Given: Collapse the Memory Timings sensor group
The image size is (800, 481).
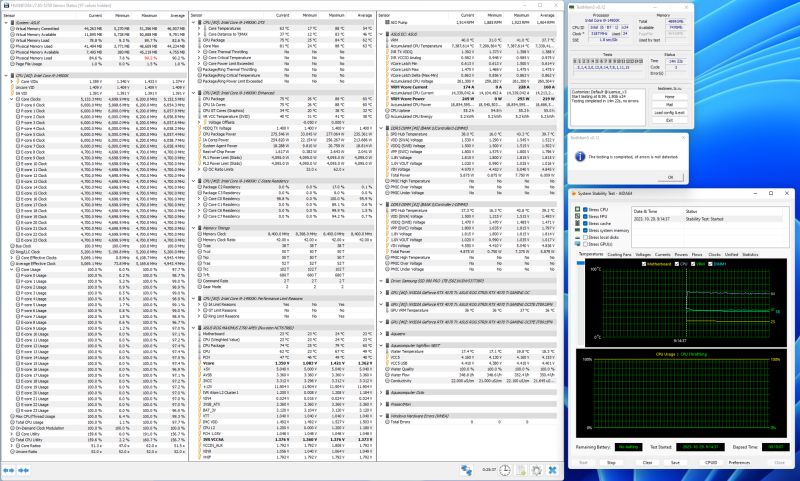Looking at the screenshot, I should 194,228.
